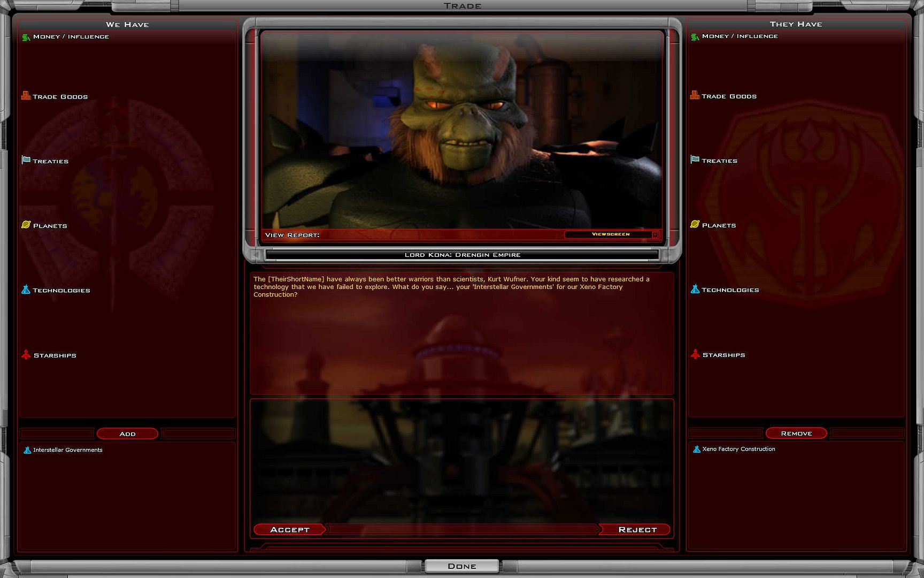Click the Viewscreen dropdown arrow

655,235
